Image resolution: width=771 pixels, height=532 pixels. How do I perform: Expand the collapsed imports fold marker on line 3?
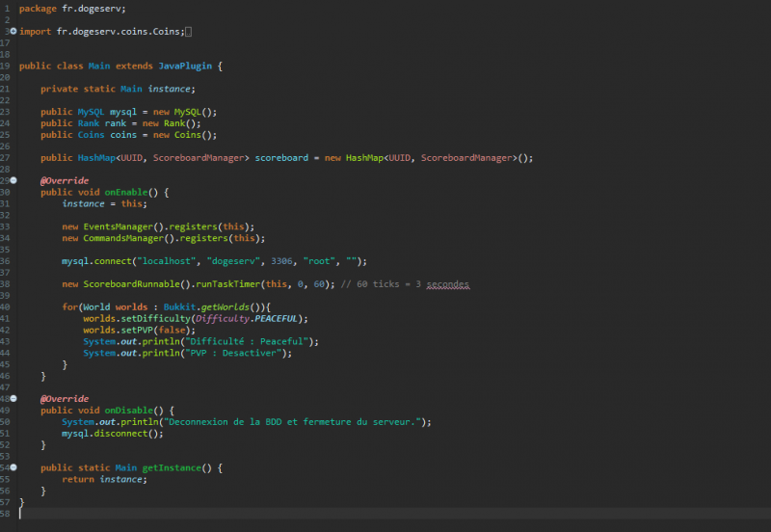[13, 31]
